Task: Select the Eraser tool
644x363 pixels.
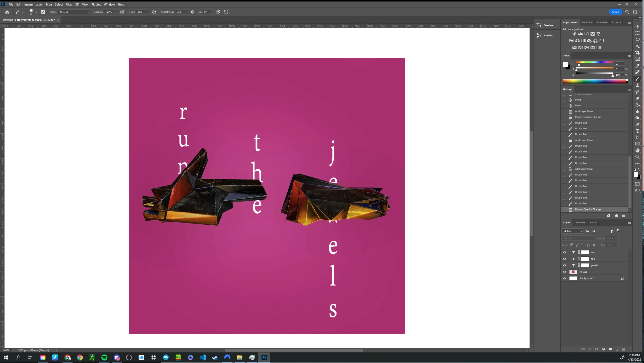Action: [637, 99]
